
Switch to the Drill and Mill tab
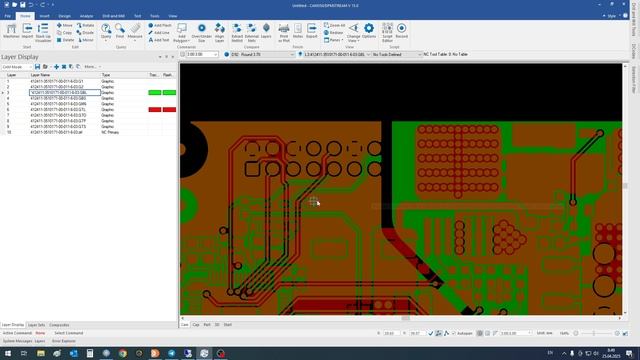point(113,16)
